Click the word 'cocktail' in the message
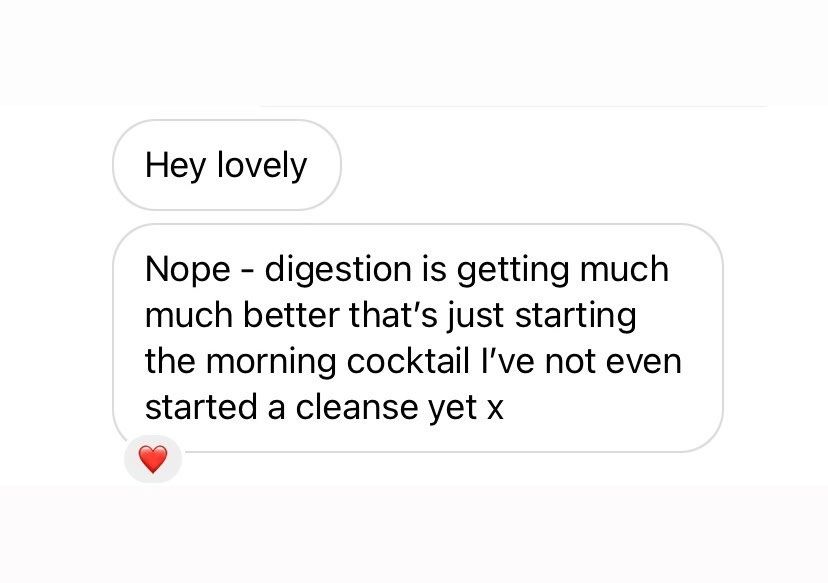 (408, 361)
